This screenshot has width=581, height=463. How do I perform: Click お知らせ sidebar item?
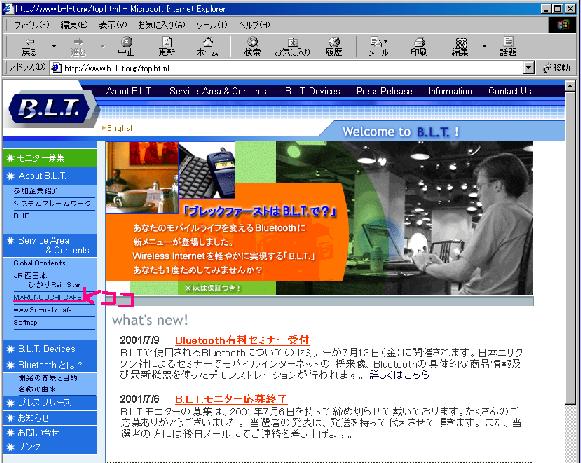(x=50, y=418)
